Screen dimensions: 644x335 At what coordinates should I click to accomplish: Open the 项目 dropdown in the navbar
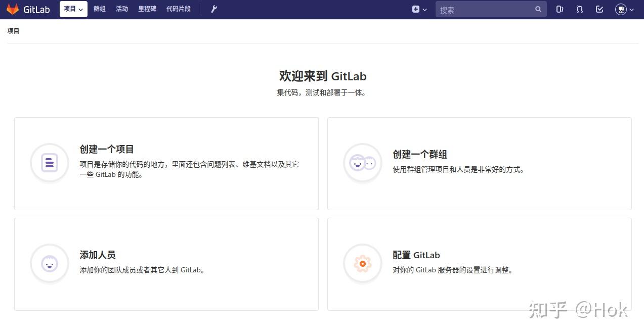coord(73,9)
